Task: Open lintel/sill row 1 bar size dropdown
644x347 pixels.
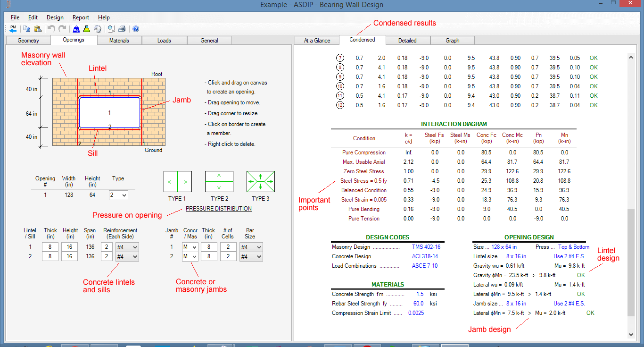Action: tap(127, 247)
